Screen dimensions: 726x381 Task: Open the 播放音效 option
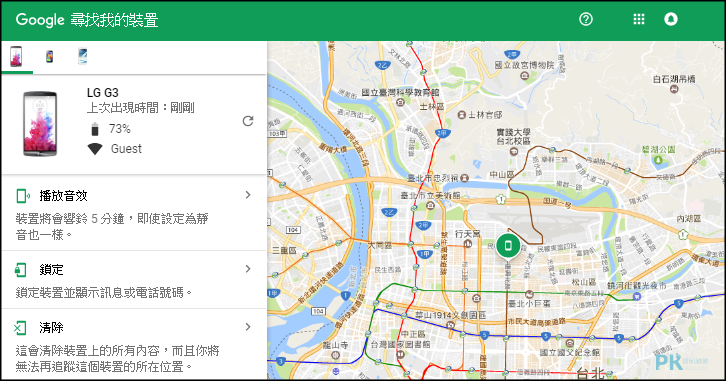coord(133,213)
